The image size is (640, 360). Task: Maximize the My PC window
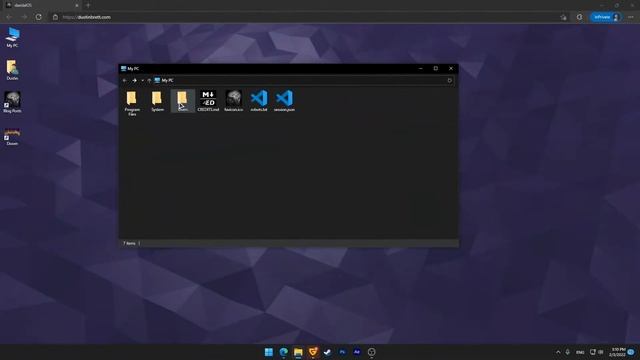point(436,69)
